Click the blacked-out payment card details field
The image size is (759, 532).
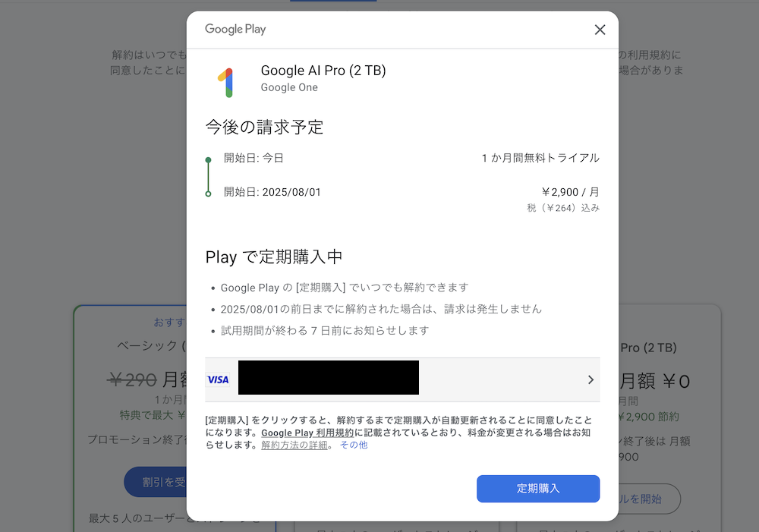[x=328, y=378]
